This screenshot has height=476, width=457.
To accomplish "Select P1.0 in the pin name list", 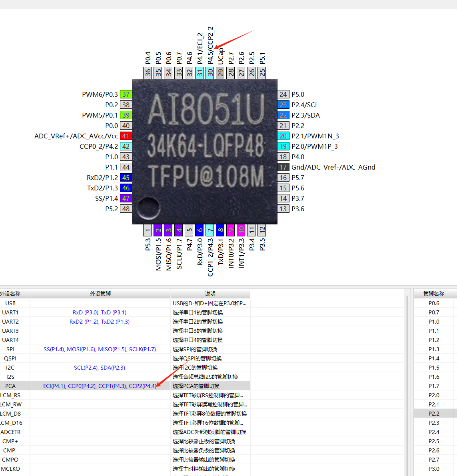I will pyautogui.click(x=434, y=322).
